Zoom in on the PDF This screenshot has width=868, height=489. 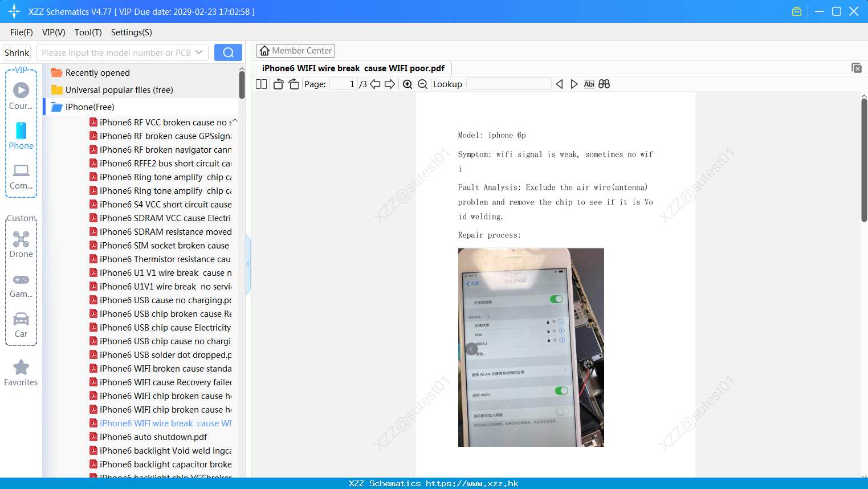407,84
